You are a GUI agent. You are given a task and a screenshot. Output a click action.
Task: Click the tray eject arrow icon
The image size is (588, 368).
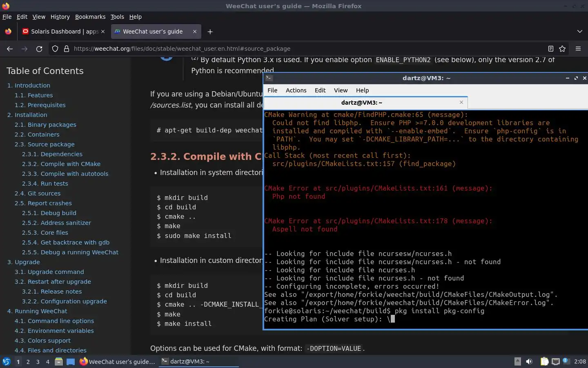[517, 361]
